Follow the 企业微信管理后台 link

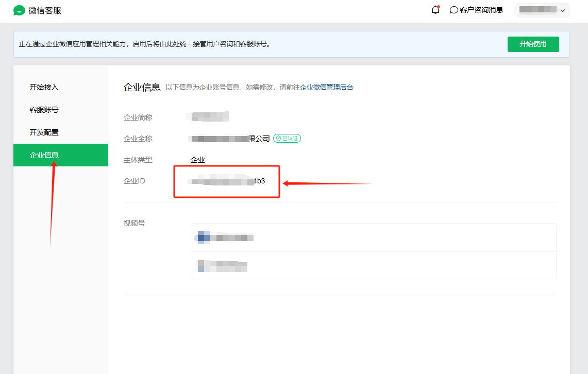pyautogui.click(x=327, y=88)
